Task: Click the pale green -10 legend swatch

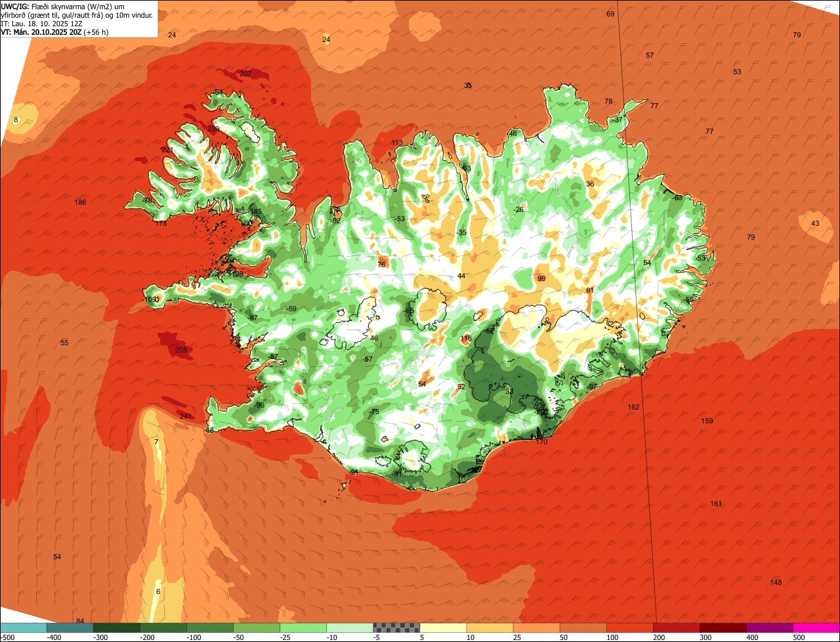Action: (x=349, y=628)
